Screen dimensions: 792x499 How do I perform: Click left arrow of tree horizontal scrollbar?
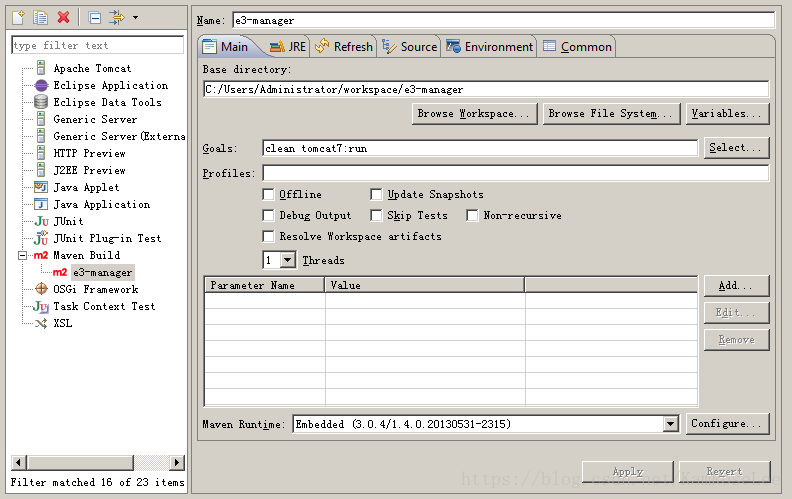19,462
